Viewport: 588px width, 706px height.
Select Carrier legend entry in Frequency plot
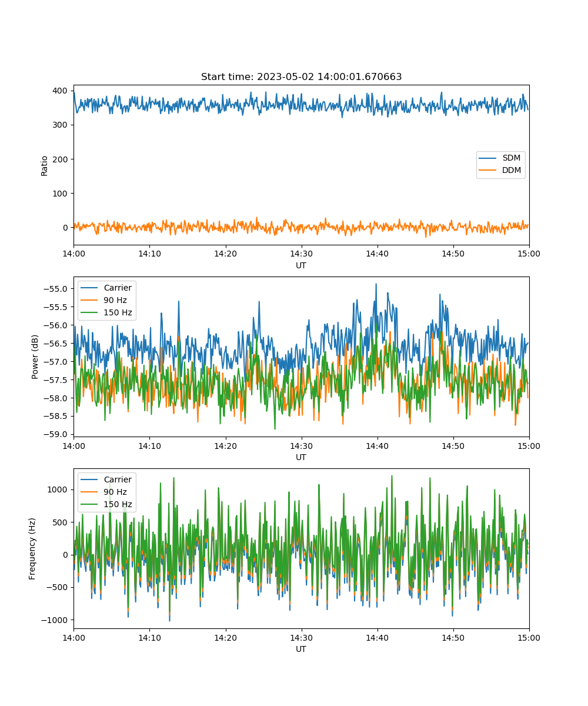click(118, 479)
